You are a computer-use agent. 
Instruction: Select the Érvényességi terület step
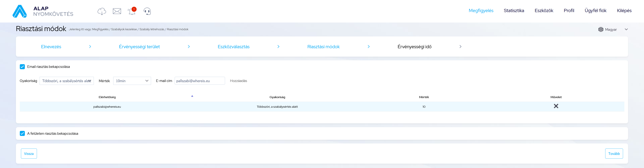139,47
